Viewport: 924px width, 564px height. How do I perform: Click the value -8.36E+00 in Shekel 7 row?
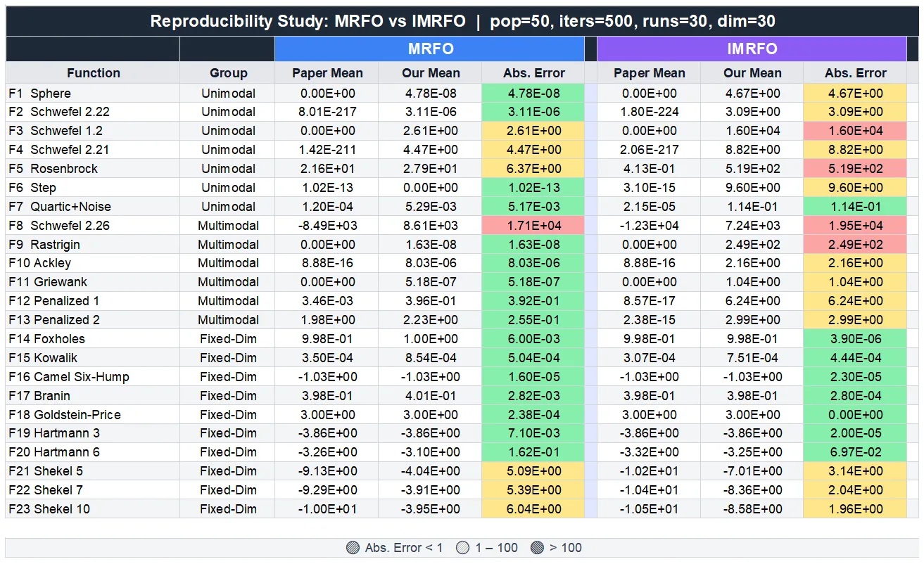point(752,490)
